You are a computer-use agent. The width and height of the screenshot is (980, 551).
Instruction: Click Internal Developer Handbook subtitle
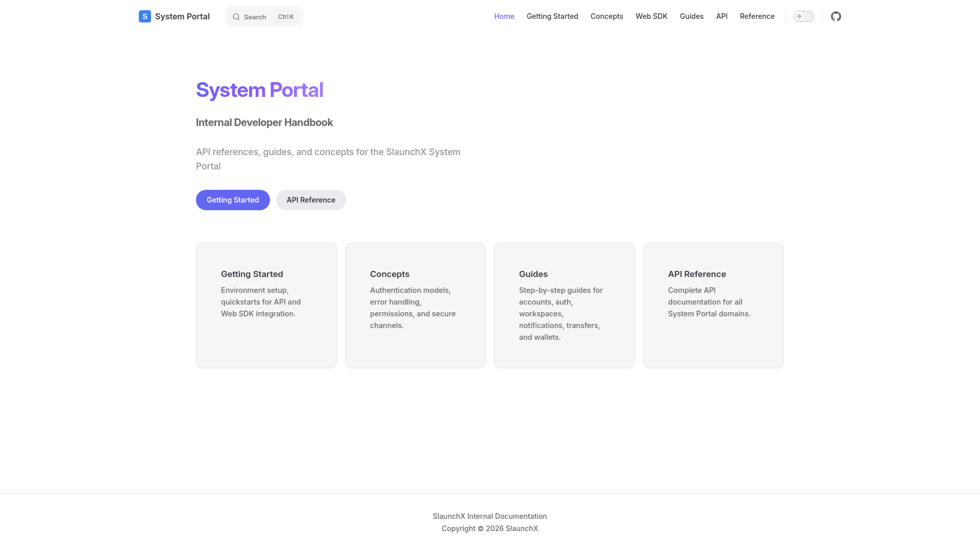264,122
